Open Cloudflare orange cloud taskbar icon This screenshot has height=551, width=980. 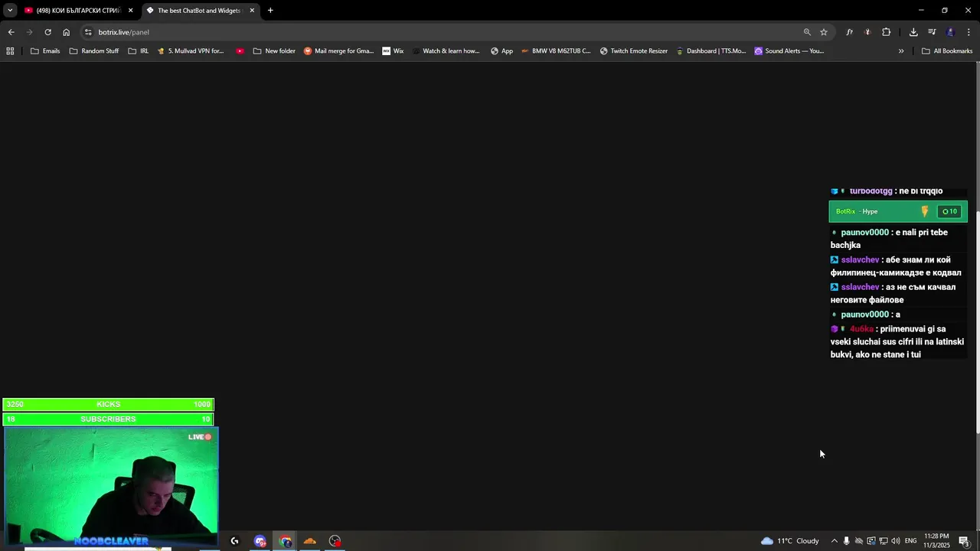[x=310, y=541]
